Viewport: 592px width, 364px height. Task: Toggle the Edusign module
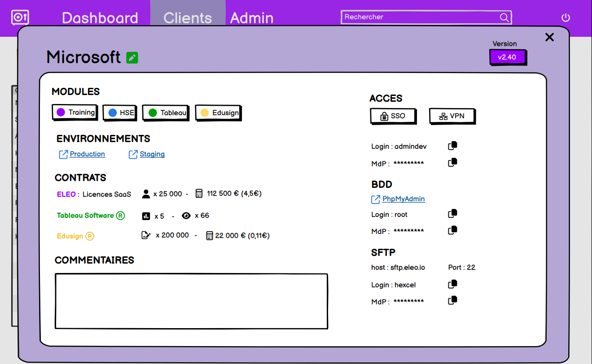pos(218,113)
